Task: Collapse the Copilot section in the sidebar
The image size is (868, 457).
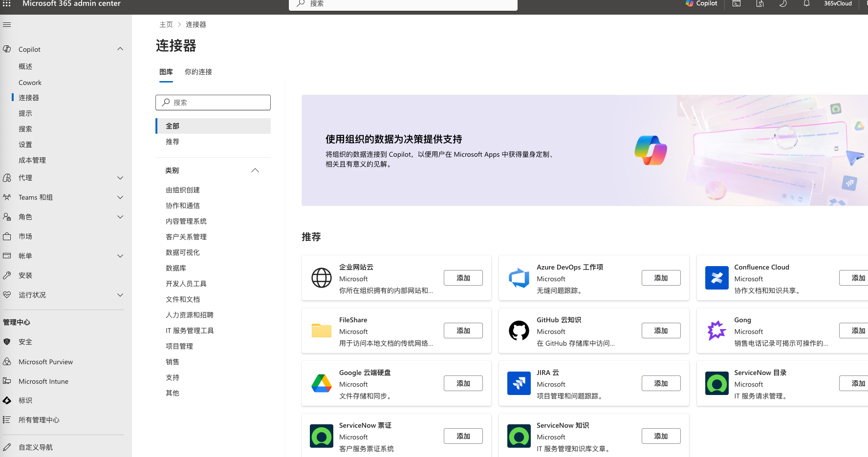Action: pos(120,49)
